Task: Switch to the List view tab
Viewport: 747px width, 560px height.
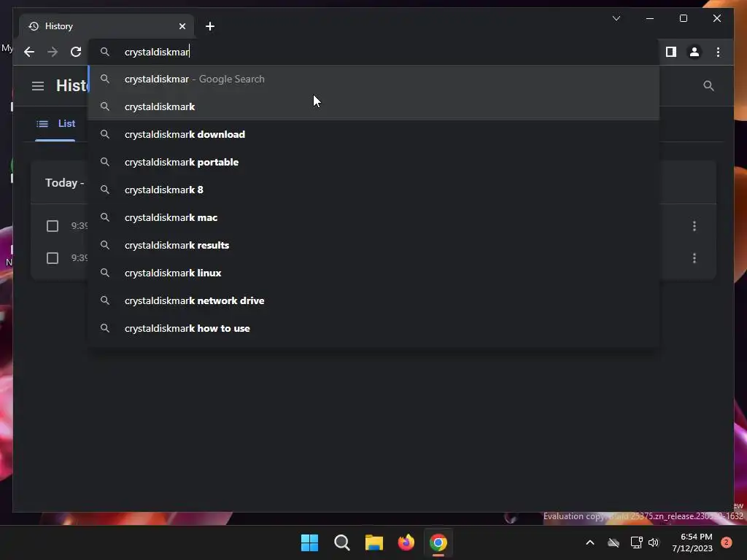Action: [x=55, y=124]
